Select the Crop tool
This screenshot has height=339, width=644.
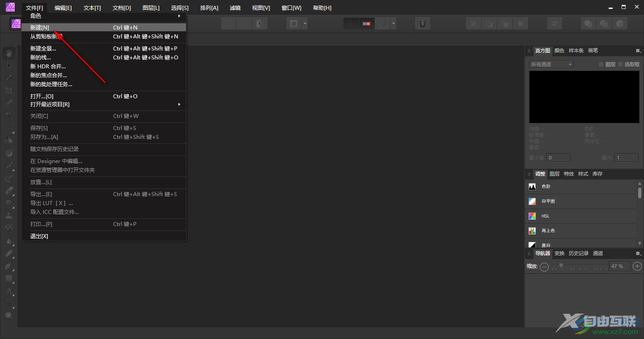tap(9, 91)
